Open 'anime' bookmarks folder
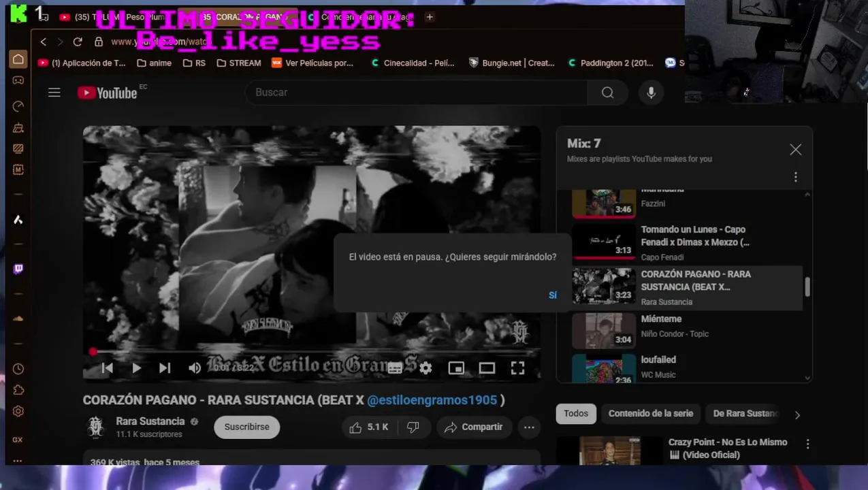This screenshot has width=868, height=490. (x=155, y=63)
